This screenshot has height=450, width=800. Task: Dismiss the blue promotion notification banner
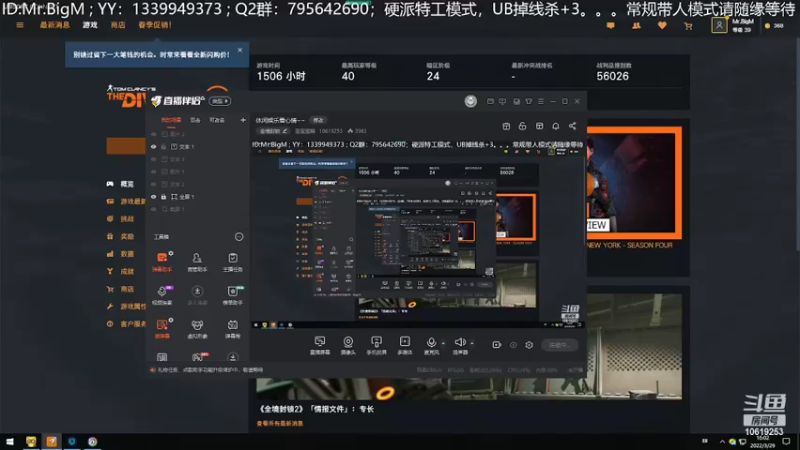(240, 50)
